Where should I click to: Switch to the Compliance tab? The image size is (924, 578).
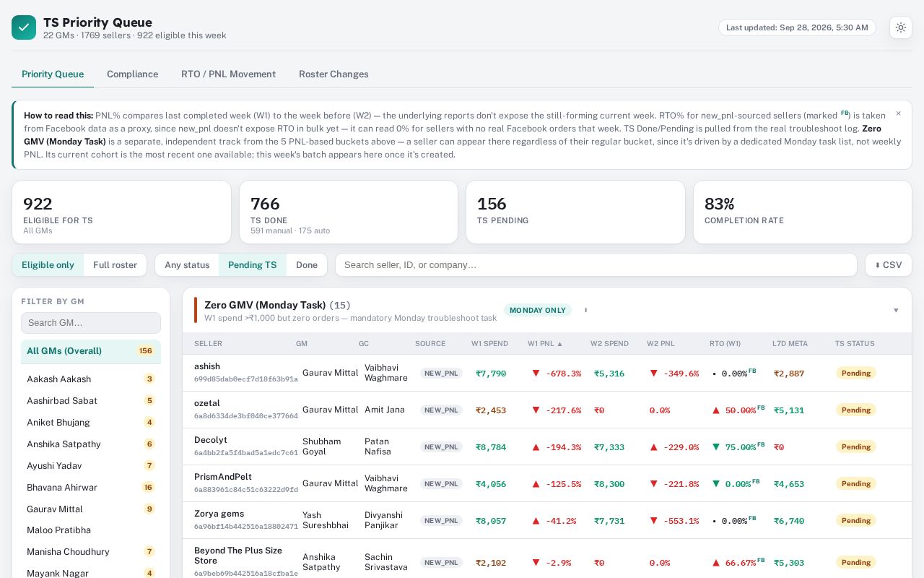[x=132, y=74]
